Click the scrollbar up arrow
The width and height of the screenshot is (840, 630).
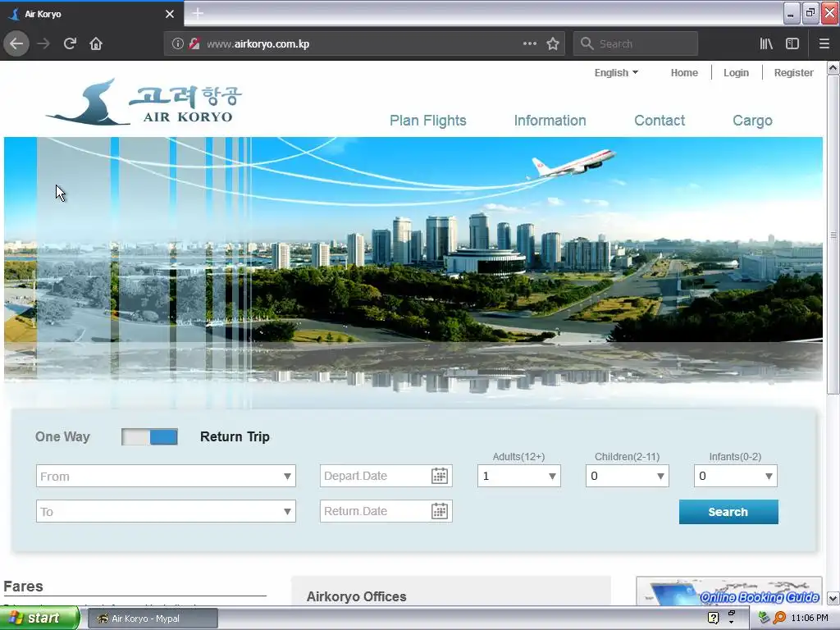tap(833, 68)
